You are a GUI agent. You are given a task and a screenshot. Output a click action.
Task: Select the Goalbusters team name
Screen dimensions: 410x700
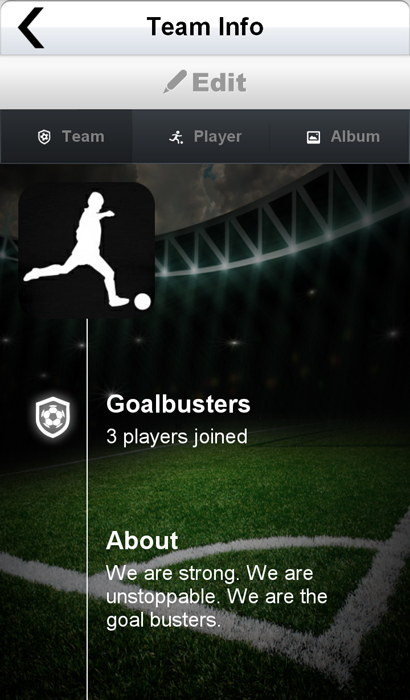tap(178, 404)
